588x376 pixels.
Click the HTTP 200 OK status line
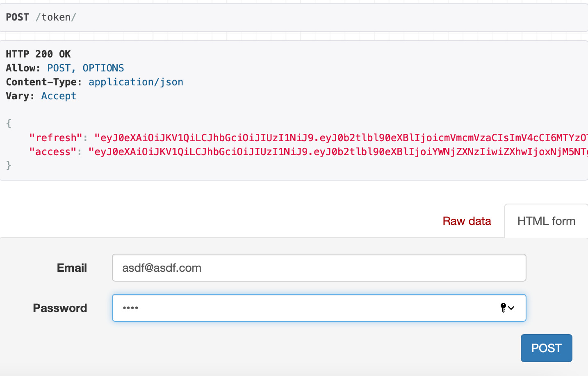38,54
